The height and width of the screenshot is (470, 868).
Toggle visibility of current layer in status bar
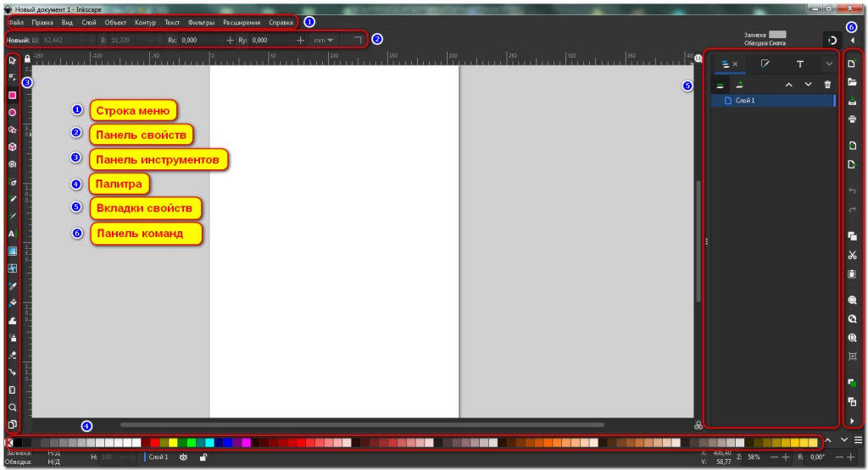182,457
